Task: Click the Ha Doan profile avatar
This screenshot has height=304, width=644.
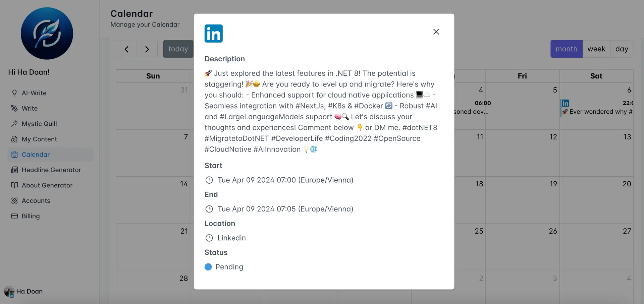Action: click(x=9, y=292)
